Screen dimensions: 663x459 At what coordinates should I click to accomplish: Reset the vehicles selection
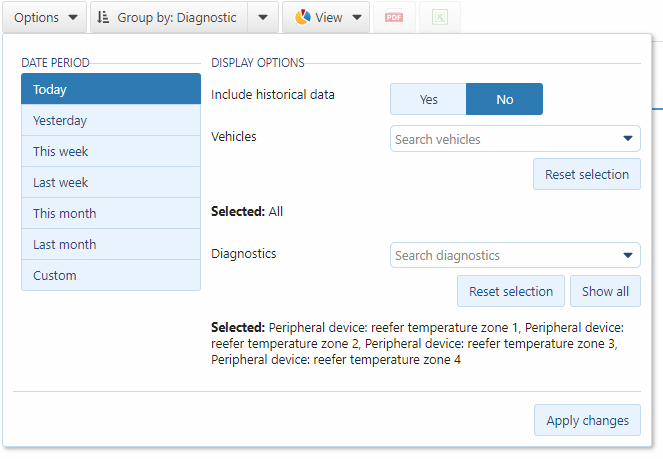pyautogui.click(x=586, y=174)
